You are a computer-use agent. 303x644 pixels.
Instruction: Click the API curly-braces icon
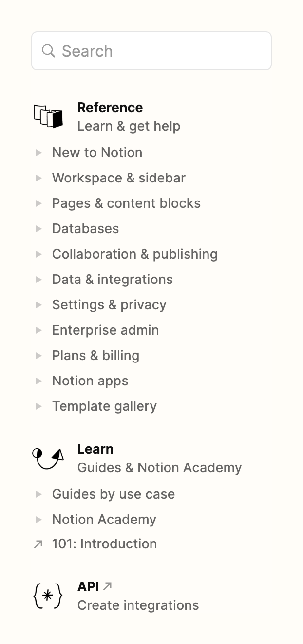(x=47, y=595)
